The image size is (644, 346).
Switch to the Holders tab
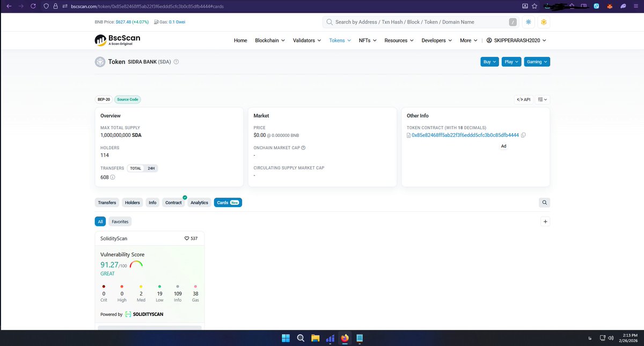(133, 202)
